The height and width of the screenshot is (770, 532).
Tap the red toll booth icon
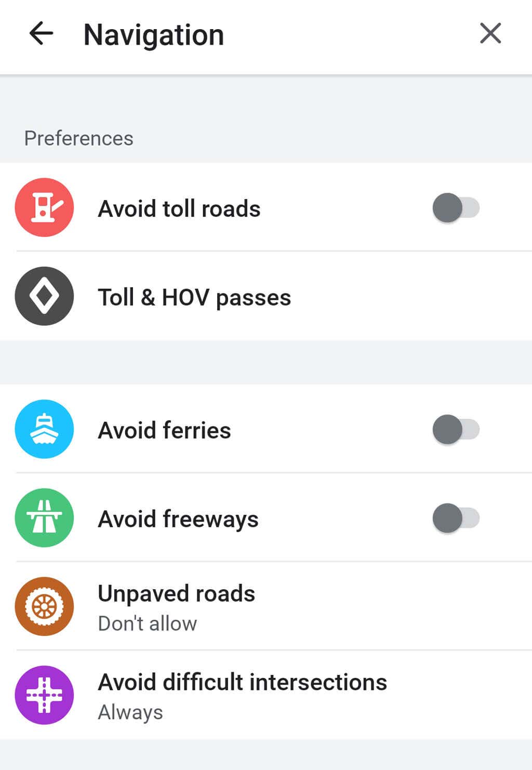44,208
